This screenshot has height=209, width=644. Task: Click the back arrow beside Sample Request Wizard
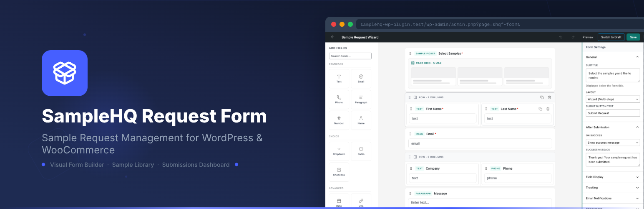click(x=332, y=37)
